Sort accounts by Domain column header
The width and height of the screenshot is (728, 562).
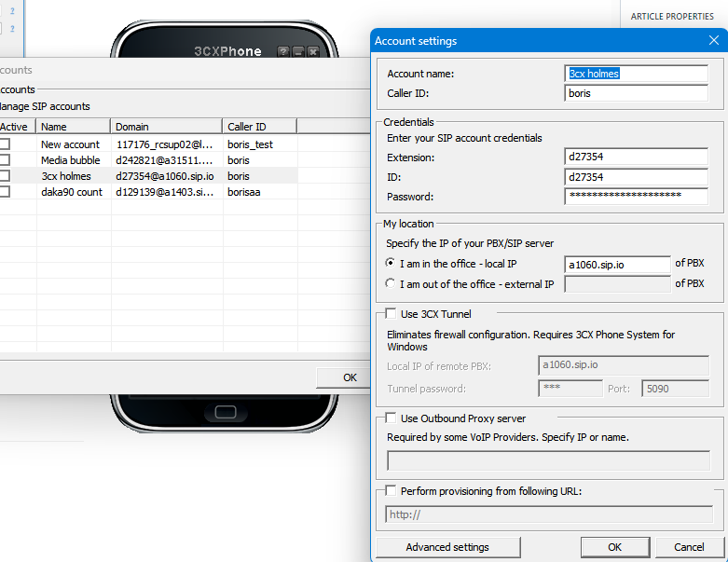click(x=166, y=127)
